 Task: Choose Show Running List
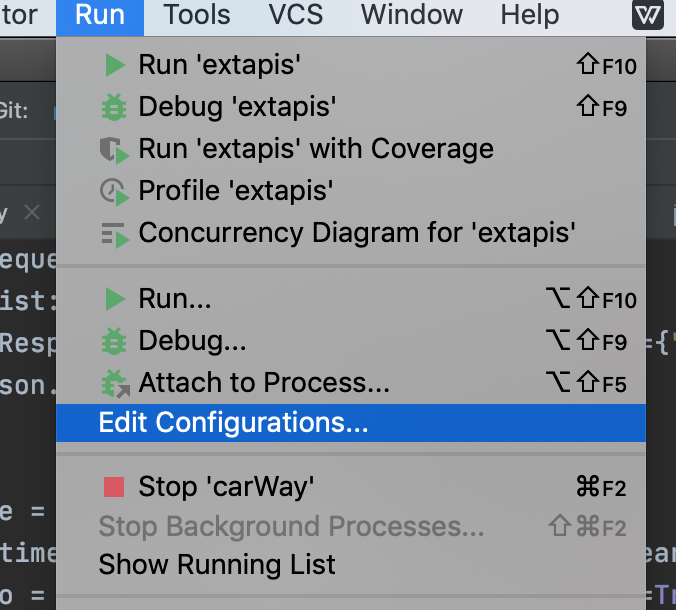tap(217, 565)
